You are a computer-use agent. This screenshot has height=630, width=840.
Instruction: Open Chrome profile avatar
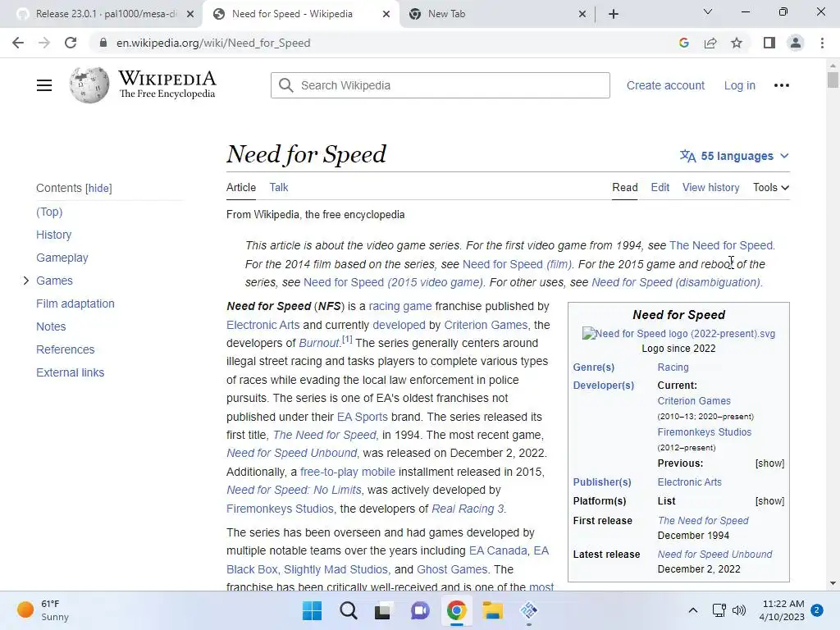click(796, 43)
